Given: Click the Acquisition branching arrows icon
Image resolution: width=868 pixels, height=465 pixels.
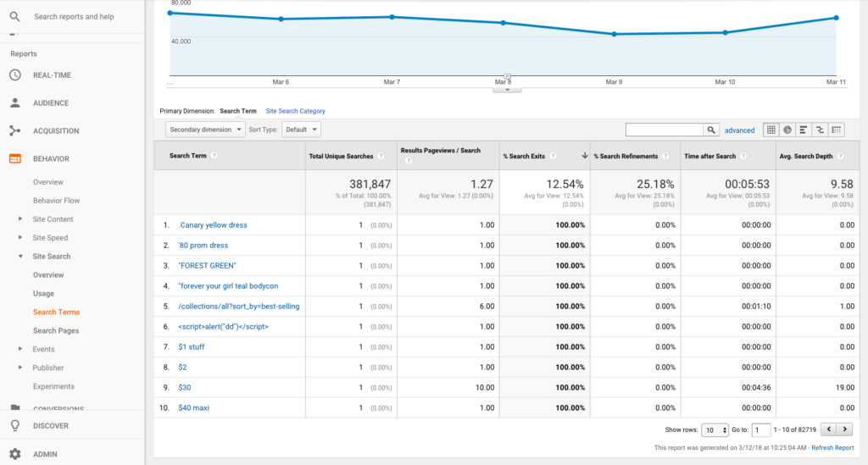Looking at the screenshot, I should pyautogui.click(x=15, y=130).
